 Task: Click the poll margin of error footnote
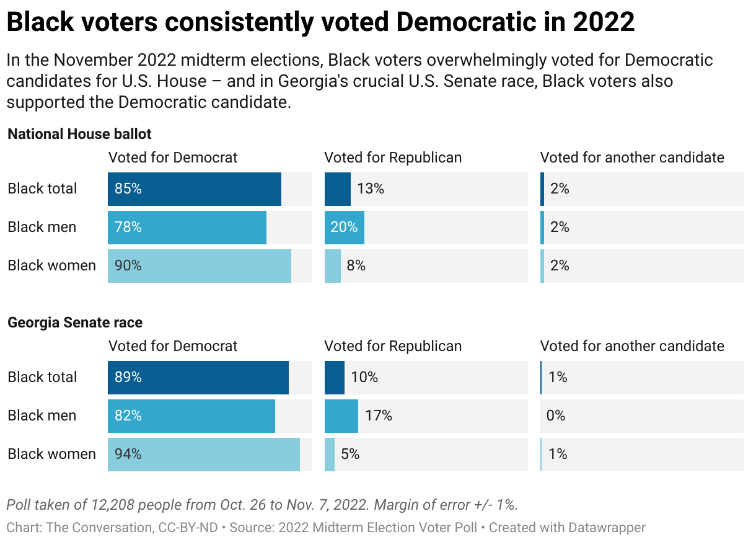[262, 505]
